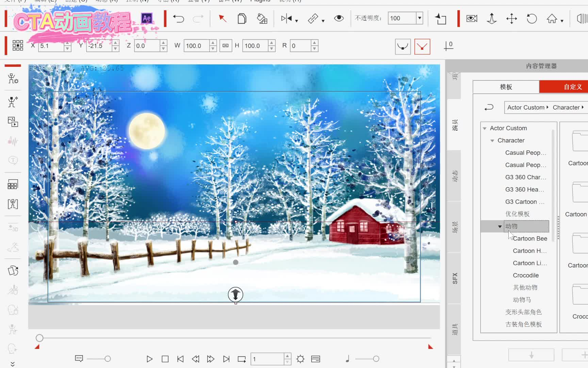Open the paint bucket material tool
The height and width of the screenshot is (368, 588).
[x=262, y=19]
